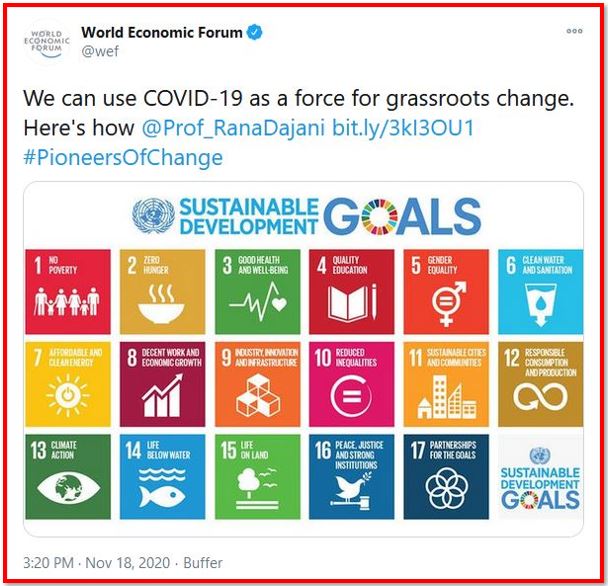Viewport: 608px width, 586px height.
Task: Open the @wef handle
Action: click(x=100, y=51)
